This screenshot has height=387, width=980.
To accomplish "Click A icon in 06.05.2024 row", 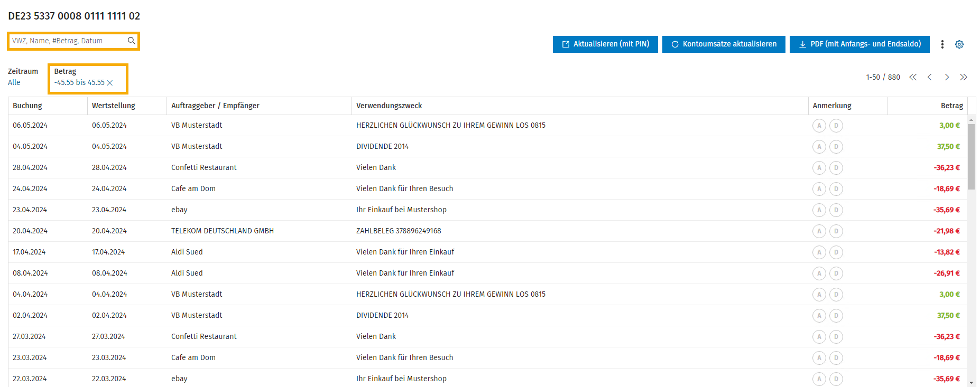I will click(819, 126).
